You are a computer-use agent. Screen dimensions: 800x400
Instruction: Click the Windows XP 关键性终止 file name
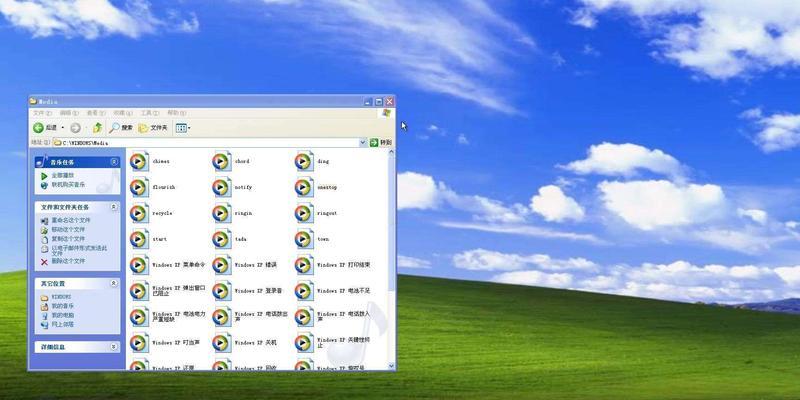click(342, 342)
